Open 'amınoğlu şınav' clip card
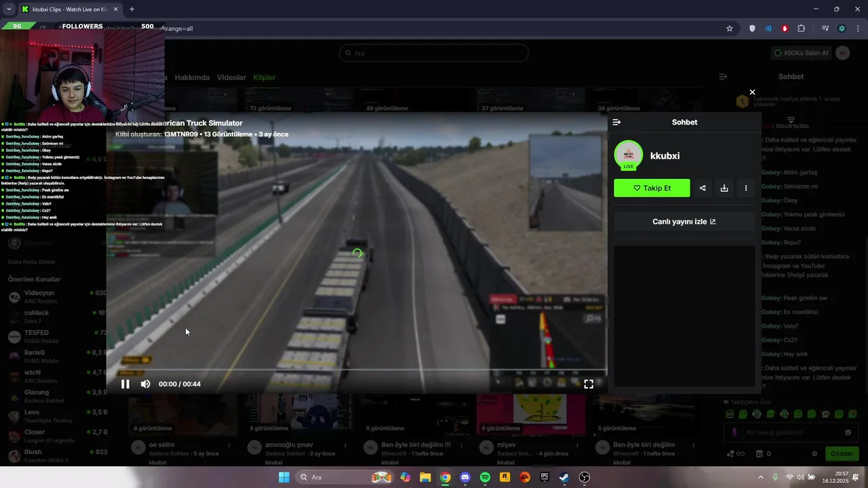Image resolution: width=868 pixels, height=488 pixels. tap(298, 428)
